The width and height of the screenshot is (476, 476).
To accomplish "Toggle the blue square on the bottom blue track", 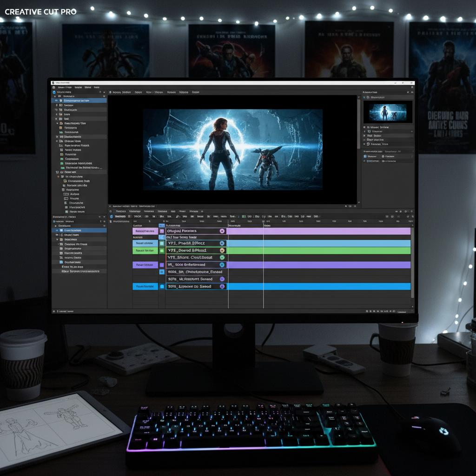I will coord(162,286).
